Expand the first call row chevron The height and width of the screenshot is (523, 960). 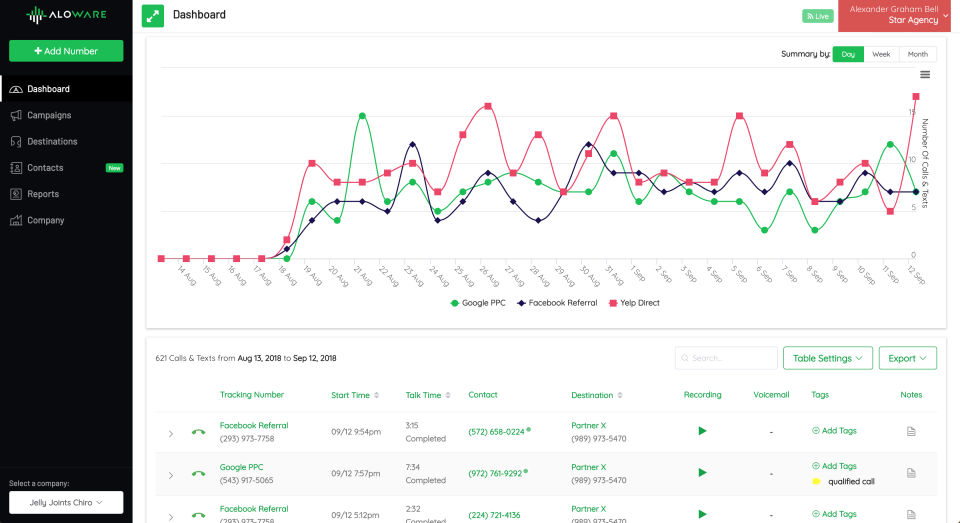171,433
